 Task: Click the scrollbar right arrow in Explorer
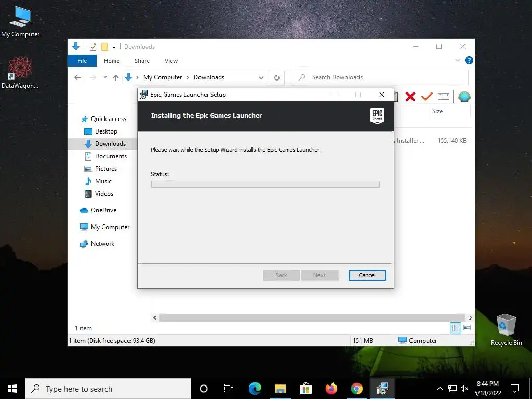coord(470,317)
